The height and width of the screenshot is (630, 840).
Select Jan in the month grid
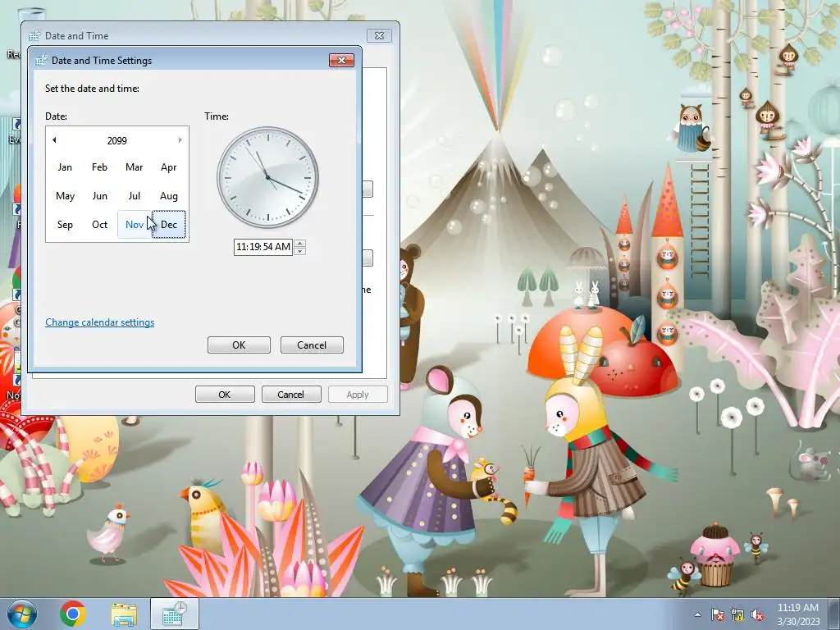pyautogui.click(x=65, y=167)
